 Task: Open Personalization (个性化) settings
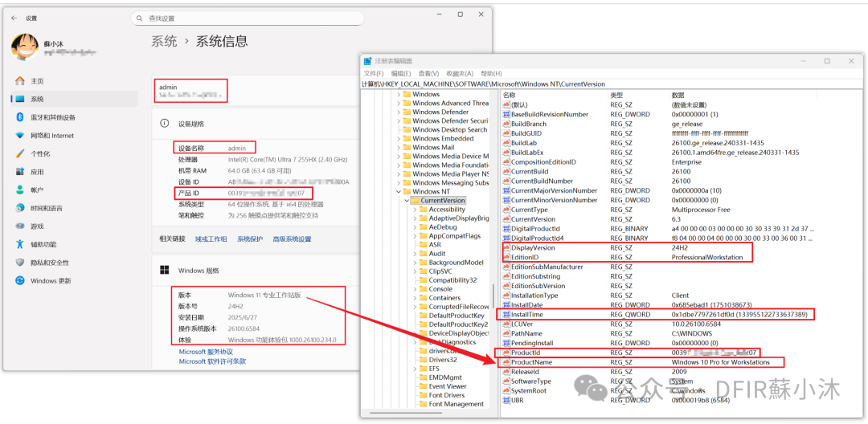pos(74,153)
